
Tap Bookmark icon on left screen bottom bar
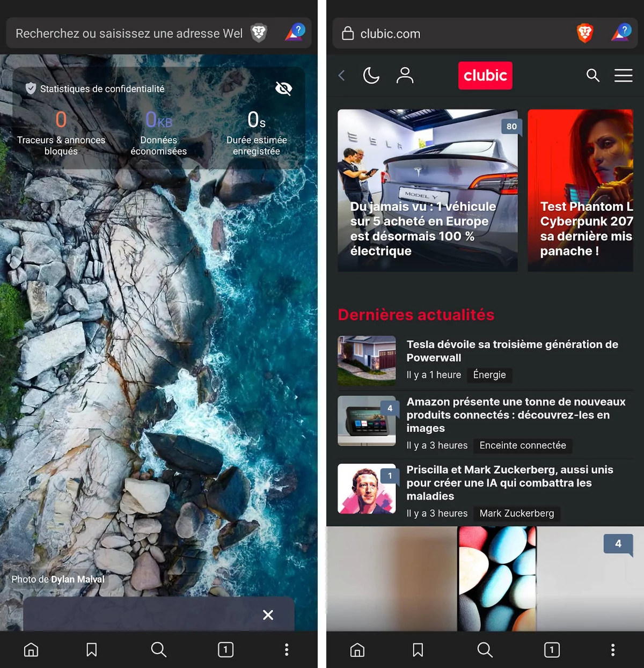point(92,650)
